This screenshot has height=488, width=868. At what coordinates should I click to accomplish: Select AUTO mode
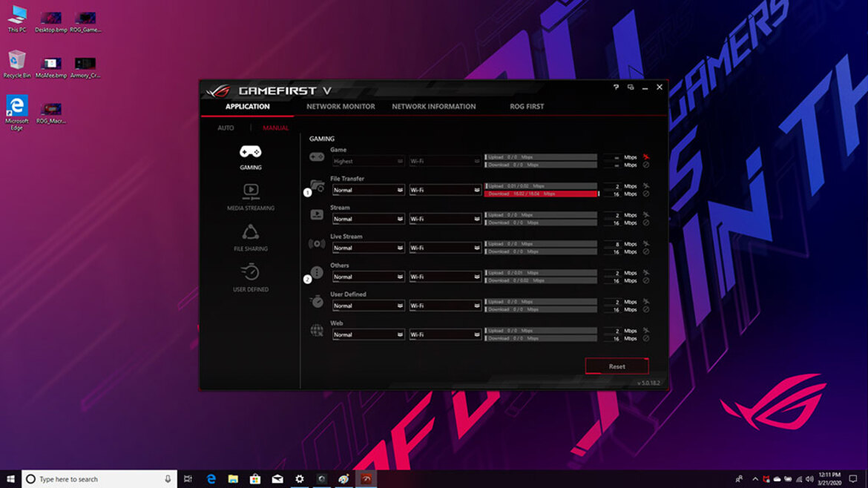226,128
